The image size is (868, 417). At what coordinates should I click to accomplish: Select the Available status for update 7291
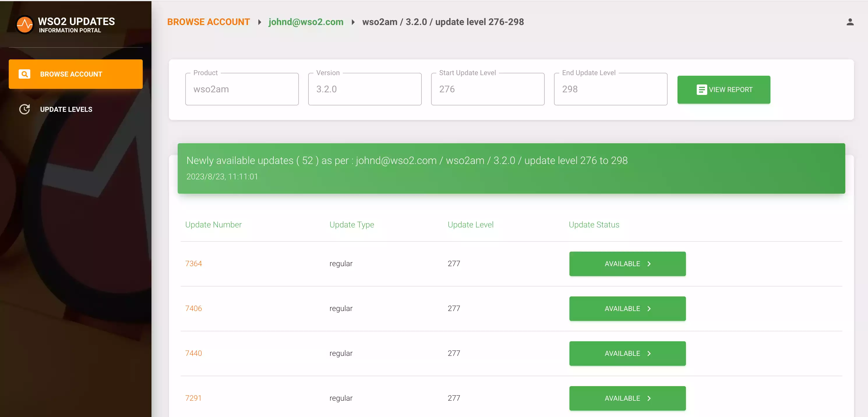pos(627,398)
